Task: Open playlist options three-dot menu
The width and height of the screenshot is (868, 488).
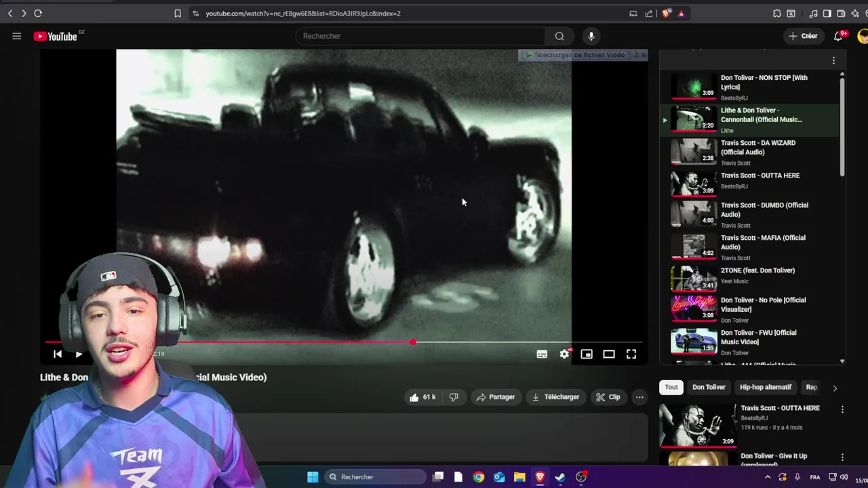Action: pyautogui.click(x=833, y=60)
